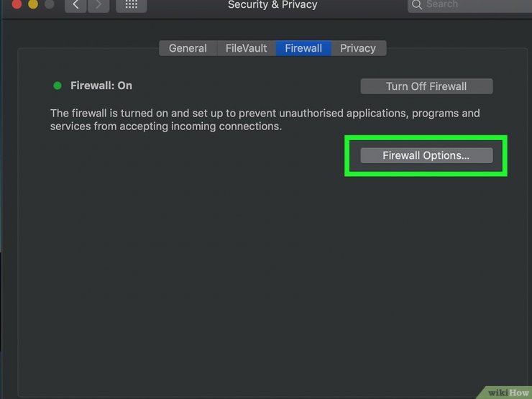Go back with the left chevron button

click(75, 5)
